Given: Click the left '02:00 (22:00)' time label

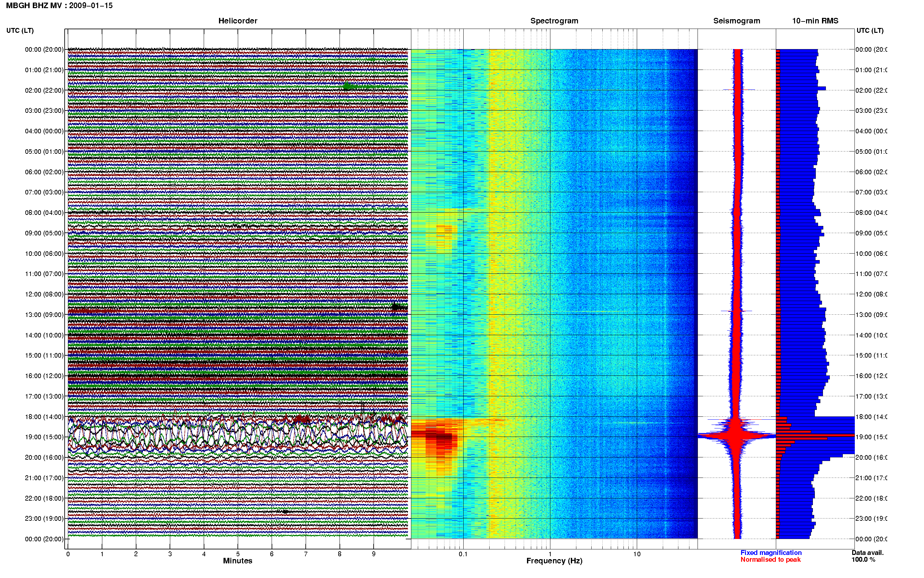Looking at the screenshot, I should tap(44, 90).
